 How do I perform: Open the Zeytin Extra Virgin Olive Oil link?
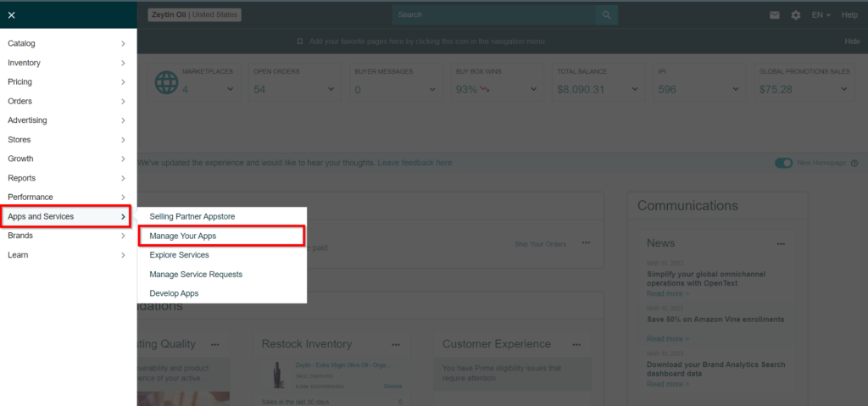click(x=343, y=365)
